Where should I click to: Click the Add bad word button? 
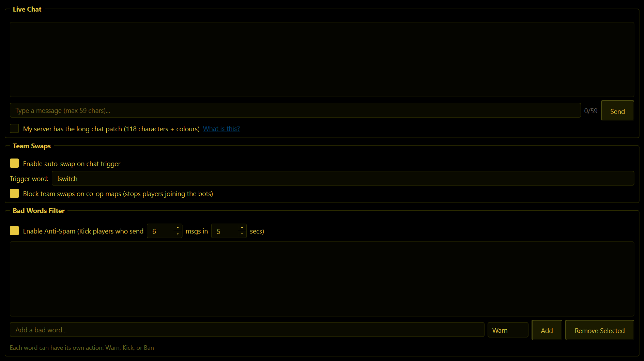(547, 330)
